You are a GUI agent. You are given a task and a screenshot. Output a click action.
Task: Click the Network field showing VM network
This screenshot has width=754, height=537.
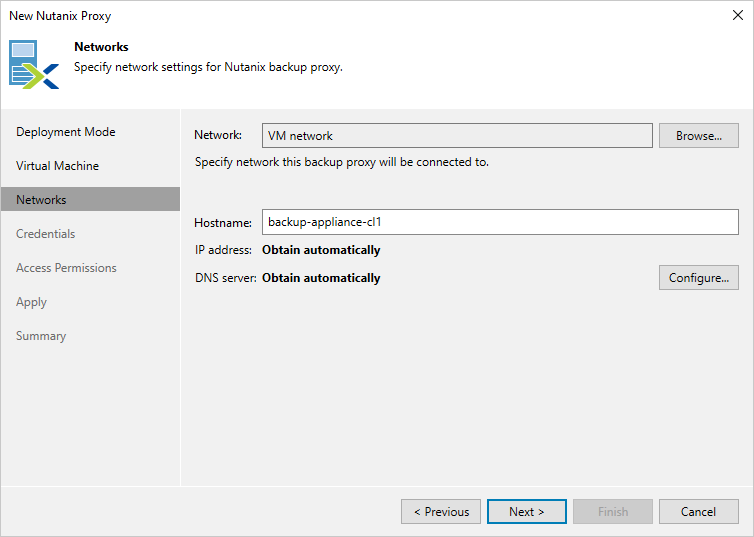tap(456, 136)
